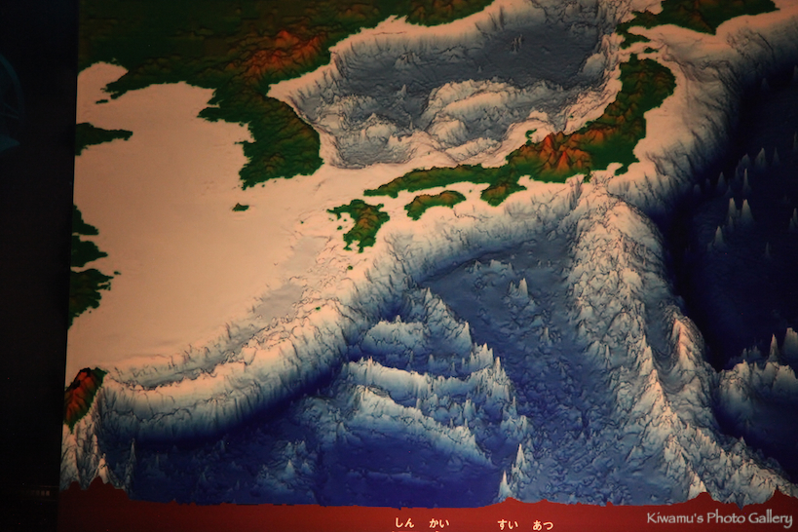798x532 pixels.
Task: Click the しん かい text label
Action: pos(422,523)
